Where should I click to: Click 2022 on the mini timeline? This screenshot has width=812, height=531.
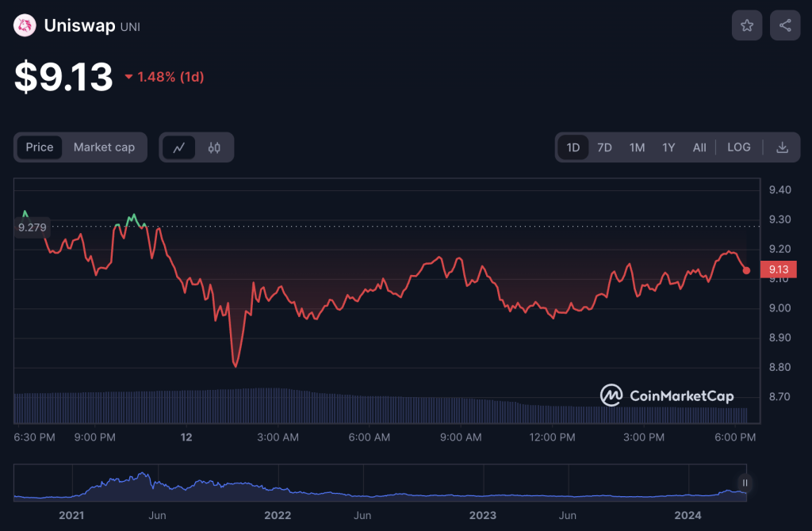(278, 515)
